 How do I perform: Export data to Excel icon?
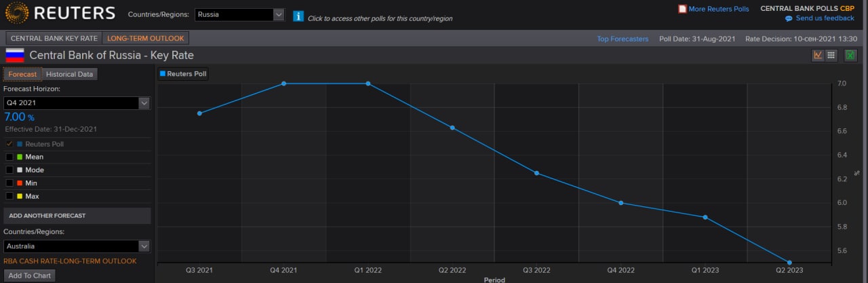[x=850, y=56]
